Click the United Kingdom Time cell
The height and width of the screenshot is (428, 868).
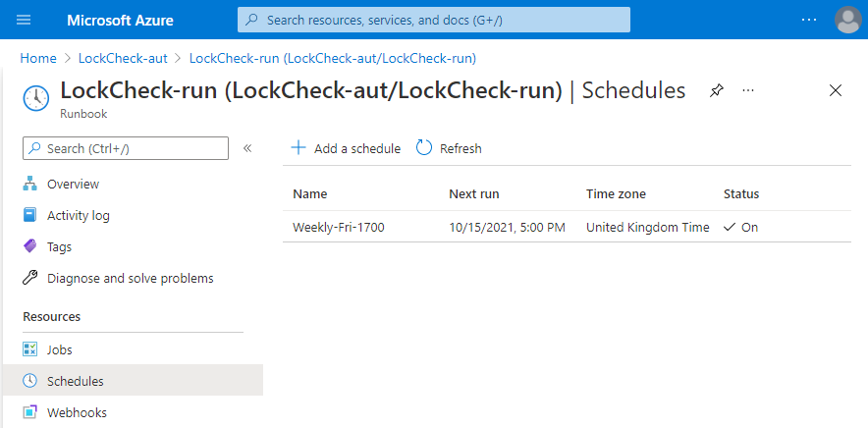tap(648, 227)
